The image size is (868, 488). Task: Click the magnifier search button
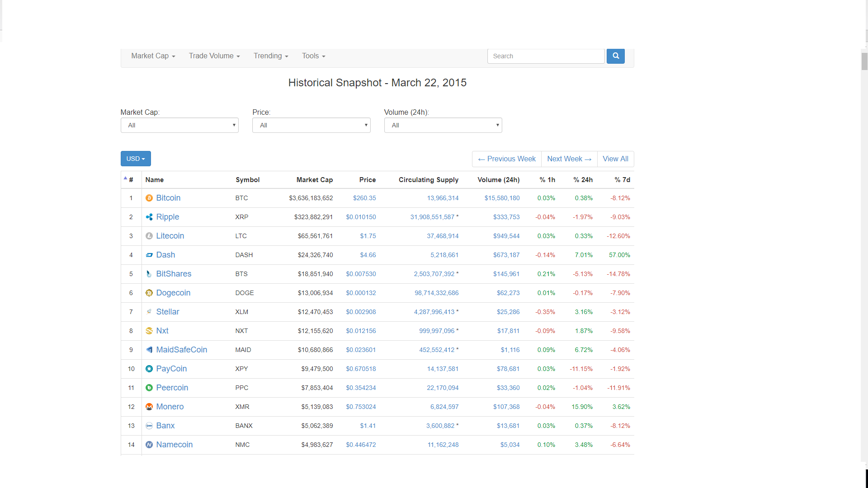pyautogui.click(x=615, y=56)
